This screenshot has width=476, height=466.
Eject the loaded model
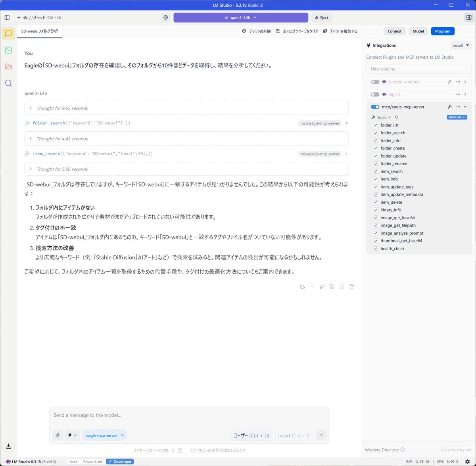pos(322,17)
